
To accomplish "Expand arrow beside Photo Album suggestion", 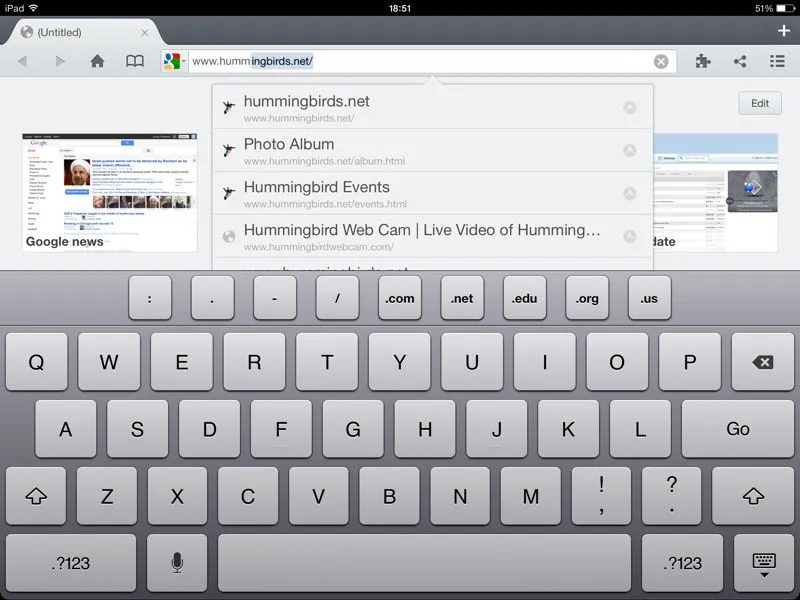I will pyautogui.click(x=629, y=151).
